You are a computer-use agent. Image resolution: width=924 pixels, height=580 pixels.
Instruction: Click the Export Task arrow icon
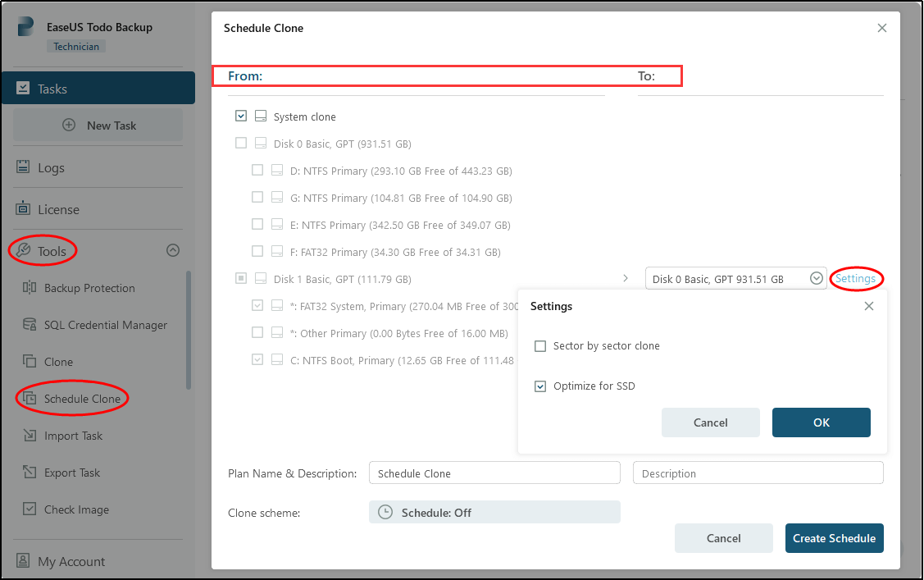30,472
